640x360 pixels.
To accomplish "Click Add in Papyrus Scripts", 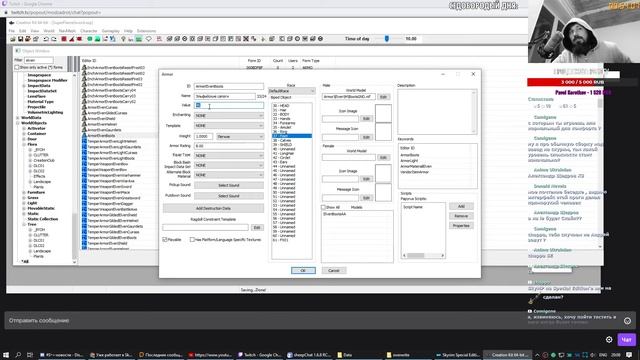I will click(x=461, y=206).
